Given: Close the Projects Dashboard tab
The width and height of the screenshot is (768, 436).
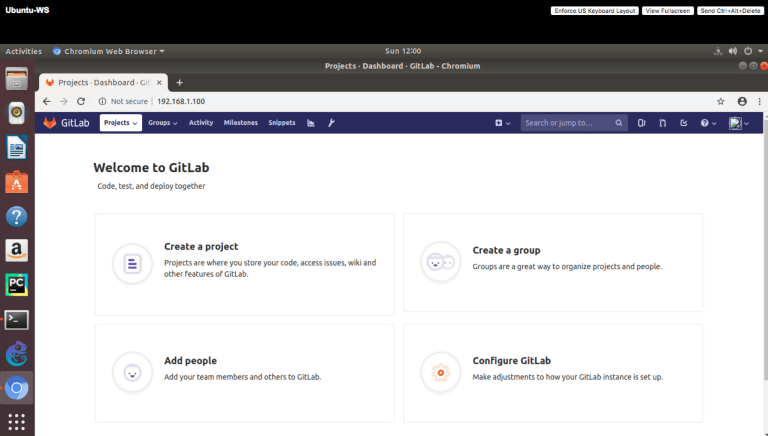Looking at the screenshot, I should coord(159,82).
